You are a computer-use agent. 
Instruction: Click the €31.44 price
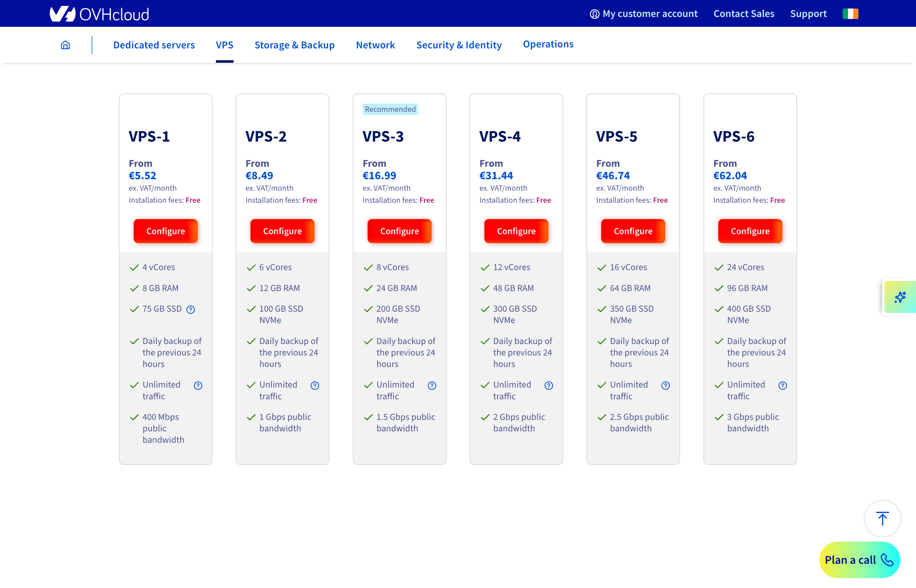pos(496,176)
